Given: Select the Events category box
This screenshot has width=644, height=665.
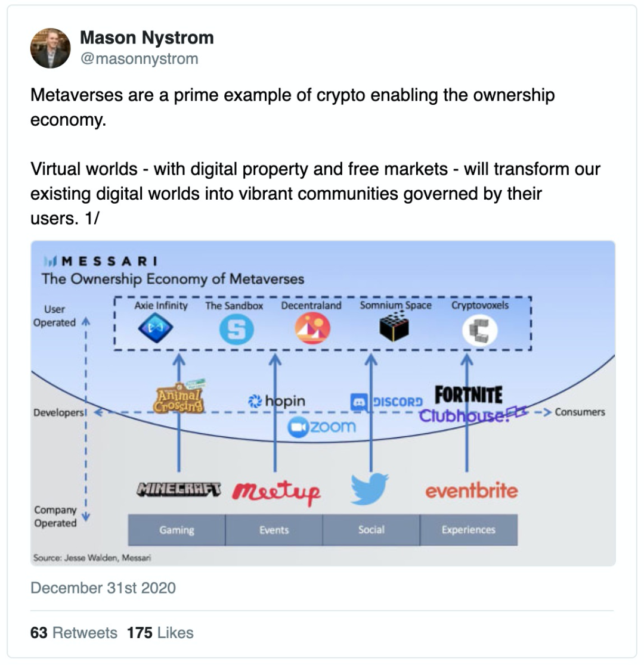Looking at the screenshot, I should coord(274,530).
